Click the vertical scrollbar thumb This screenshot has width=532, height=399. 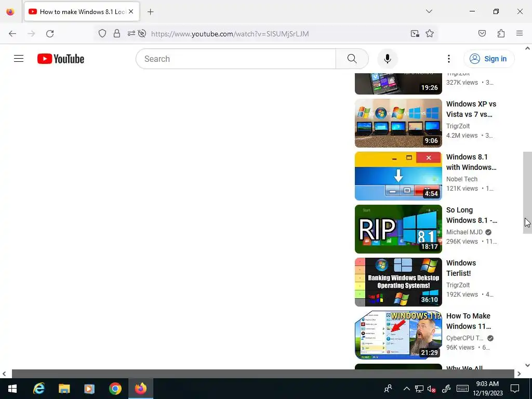527,193
